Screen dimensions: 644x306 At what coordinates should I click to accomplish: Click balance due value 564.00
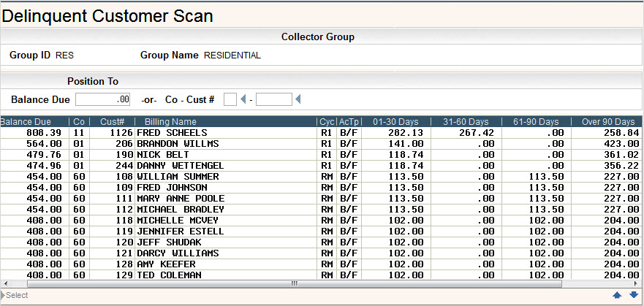point(44,144)
